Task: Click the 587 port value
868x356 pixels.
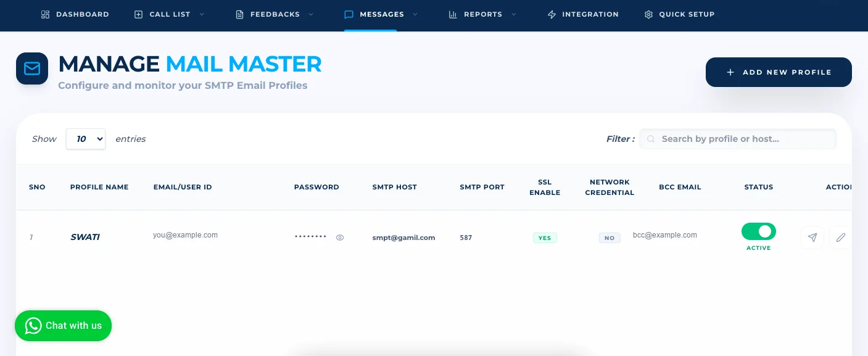Action: (x=466, y=238)
